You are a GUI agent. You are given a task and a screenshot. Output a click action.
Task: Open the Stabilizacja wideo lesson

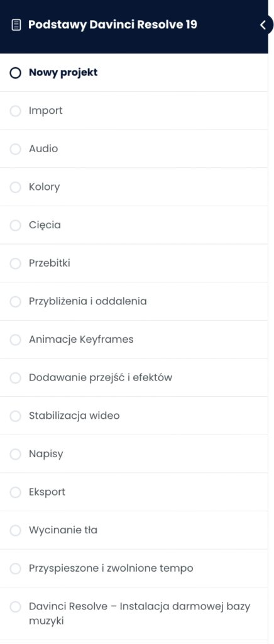134,416
